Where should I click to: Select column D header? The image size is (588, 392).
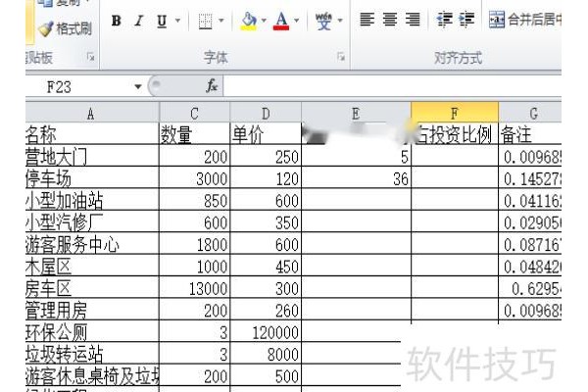[x=266, y=114]
